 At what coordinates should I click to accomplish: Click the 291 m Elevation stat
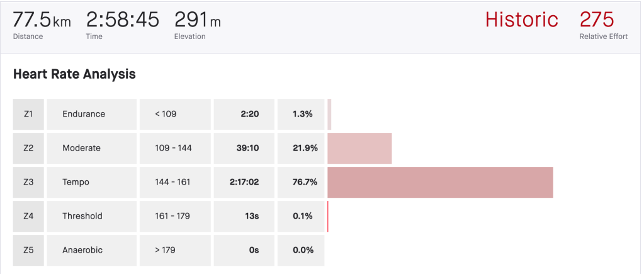pyautogui.click(x=197, y=20)
